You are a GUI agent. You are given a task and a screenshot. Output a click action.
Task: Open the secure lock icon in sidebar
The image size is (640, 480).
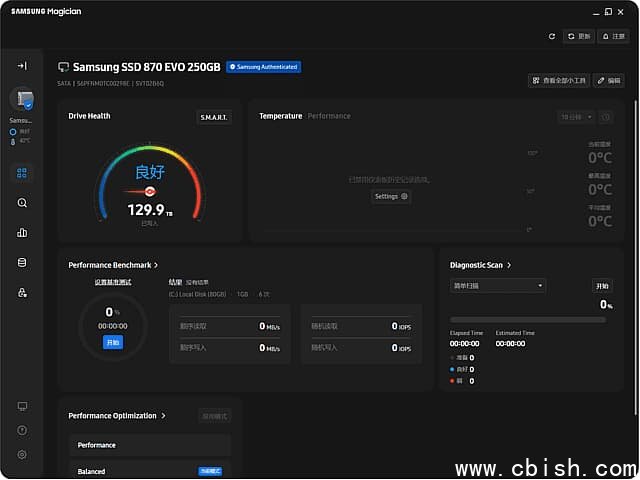click(22, 293)
